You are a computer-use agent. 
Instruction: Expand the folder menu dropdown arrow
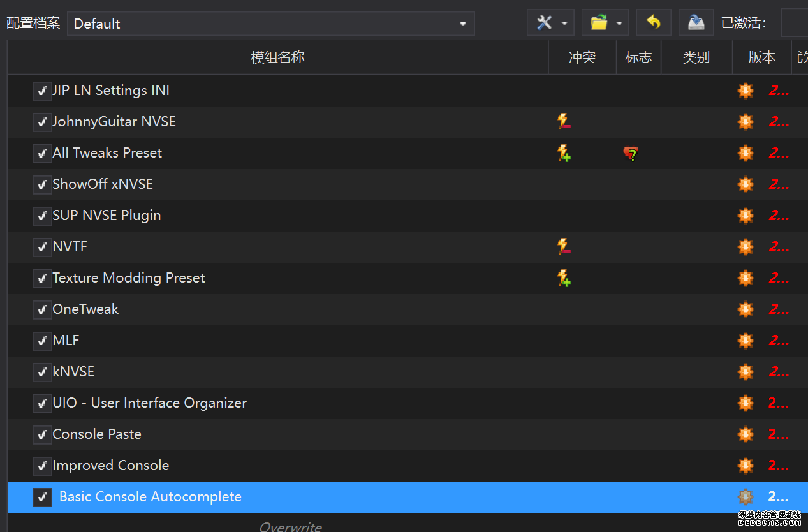[x=619, y=24]
